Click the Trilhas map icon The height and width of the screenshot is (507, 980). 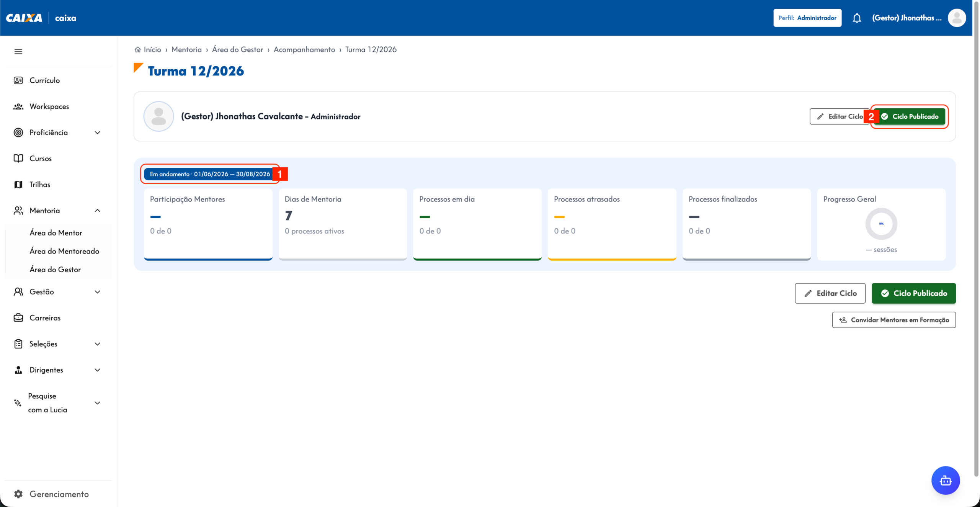[x=18, y=185]
